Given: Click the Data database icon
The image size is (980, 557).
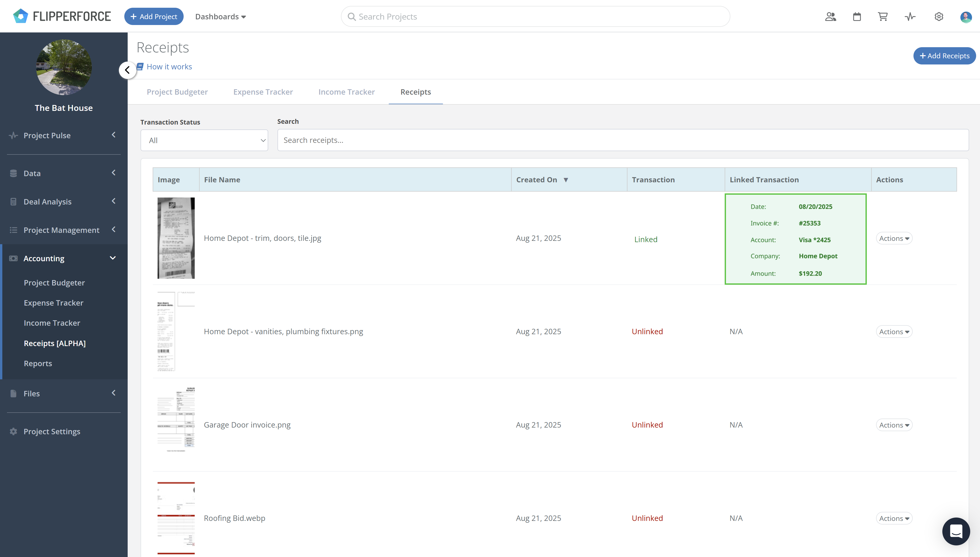Looking at the screenshot, I should [x=13, y=173].
